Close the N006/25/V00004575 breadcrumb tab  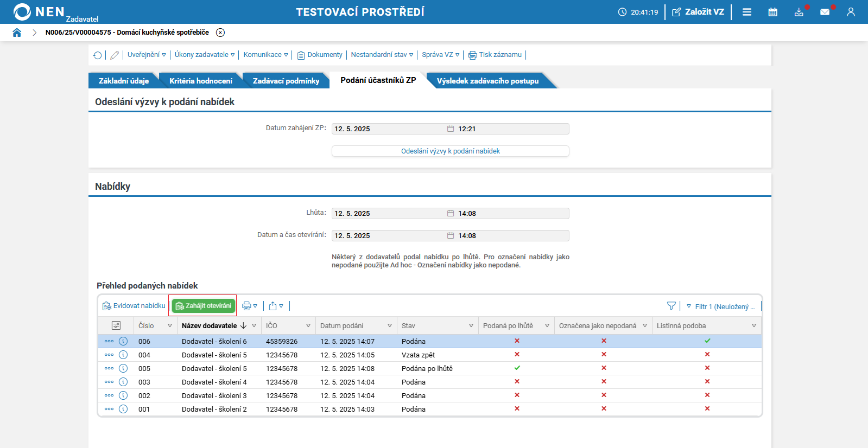(220, 33)
